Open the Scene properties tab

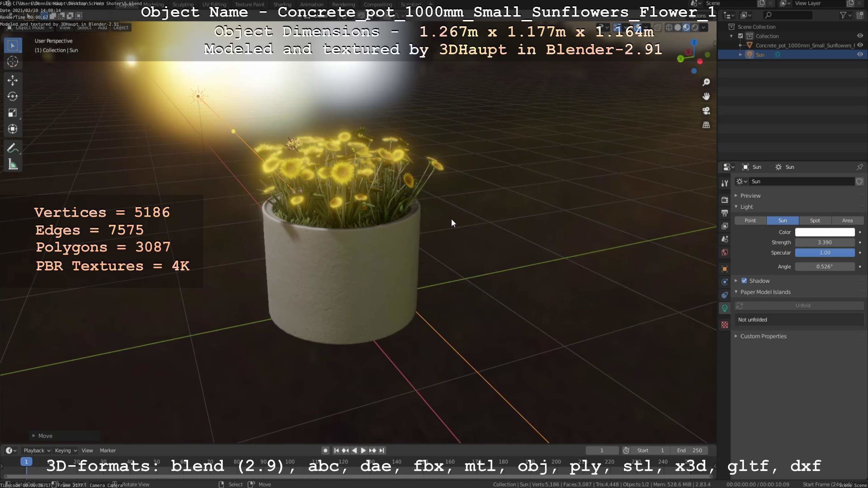tap(724, 239)
